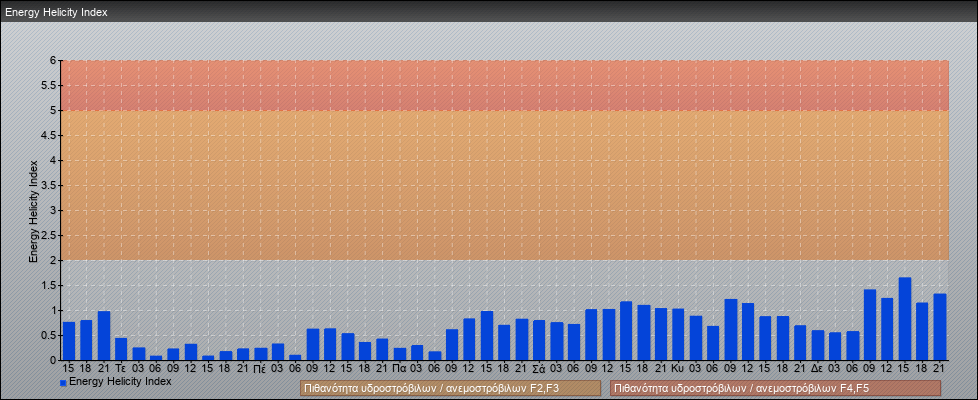
Task: Toggle the red F4,F5 tornado probability legend
Action: coord(775,388)
